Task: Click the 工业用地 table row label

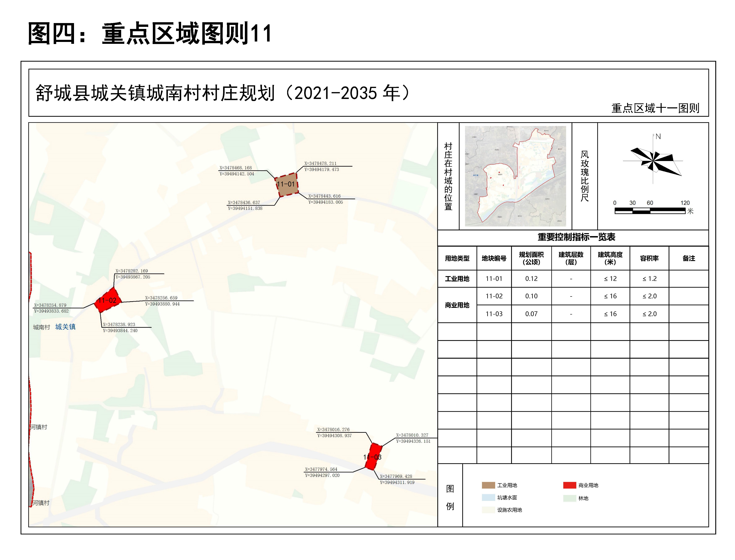Action: (x=457, y=279)
